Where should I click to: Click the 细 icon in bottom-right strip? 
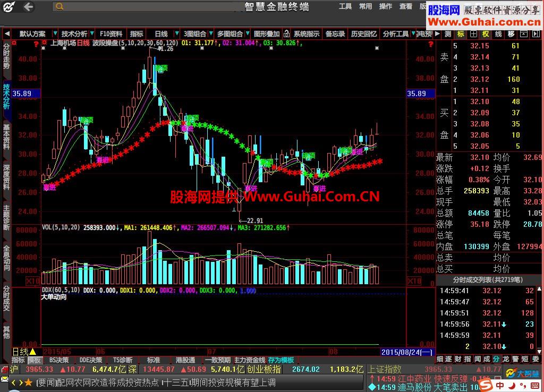[x=440, y=359]
